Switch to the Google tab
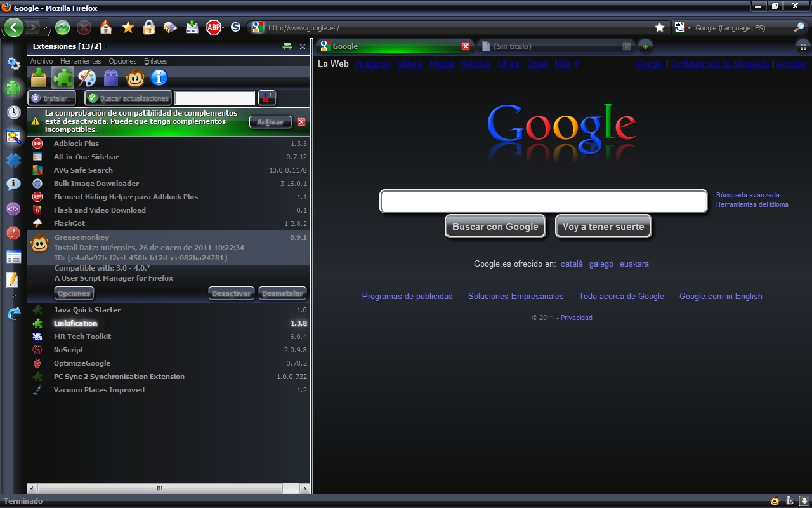The width and height of the screenshot is (812, 508). [395, 46]
